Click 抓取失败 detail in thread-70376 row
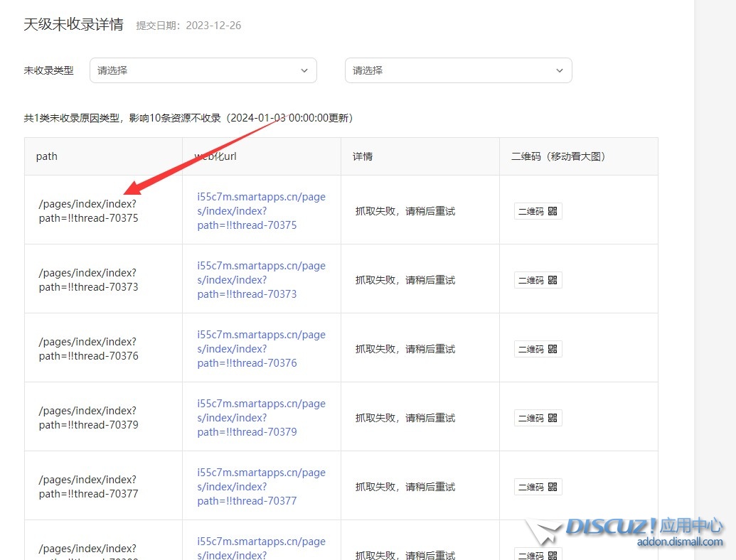The width and height of the screenshot is (736, 560). (x=405, y=350)
